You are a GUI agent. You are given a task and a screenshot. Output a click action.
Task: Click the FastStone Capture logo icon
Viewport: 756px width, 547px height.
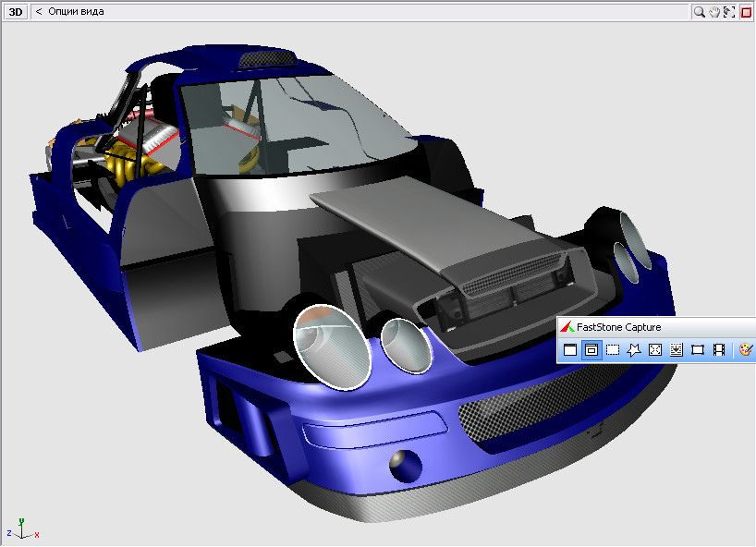(567, 327)
